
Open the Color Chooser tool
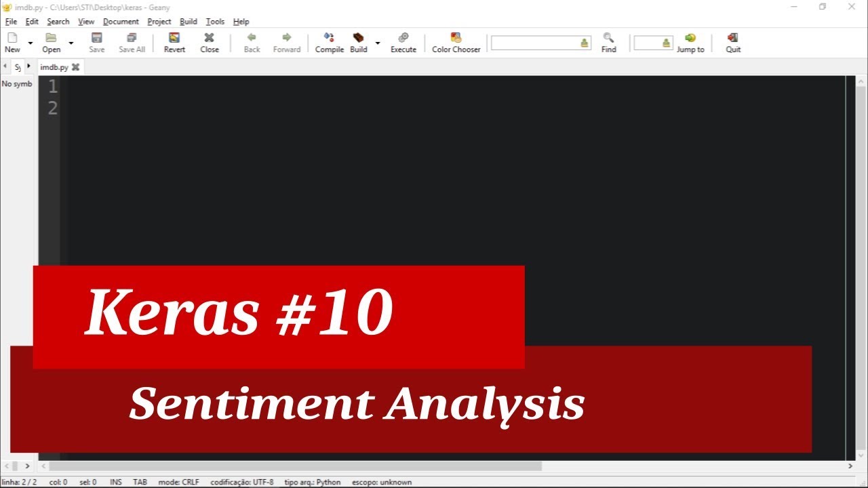[456, 42]
